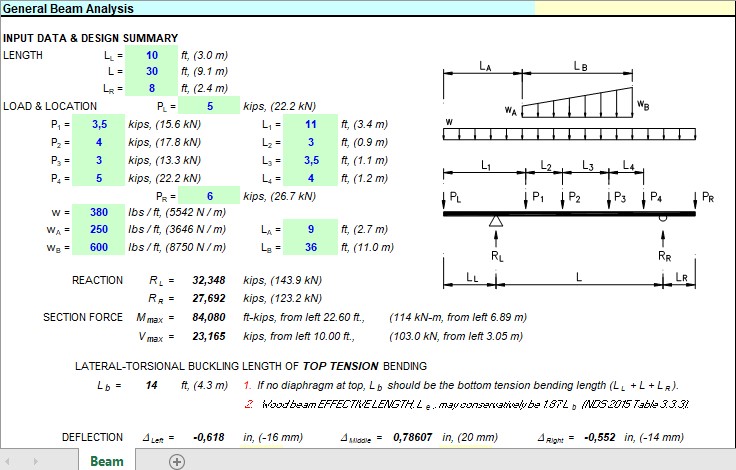The image size is (736, 470).
Task: Click the SECTION FORCE label
Action: pyautogui.click(x=83, y=317)
